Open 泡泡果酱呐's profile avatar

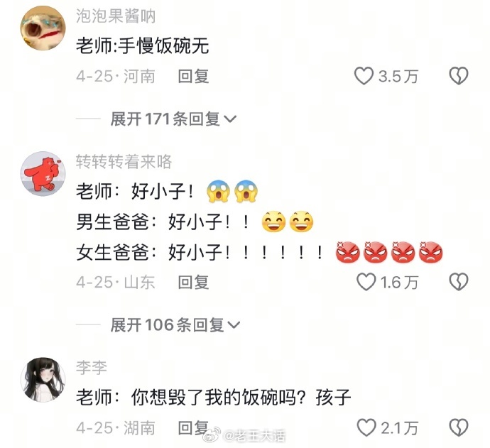point(43,28)
